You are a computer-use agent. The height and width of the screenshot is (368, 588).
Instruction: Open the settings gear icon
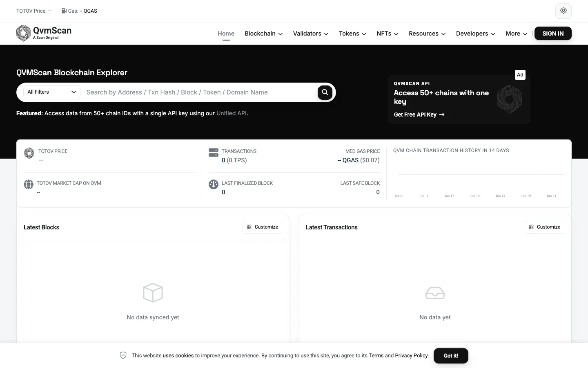pyautogui.click(x=563, y=11)
